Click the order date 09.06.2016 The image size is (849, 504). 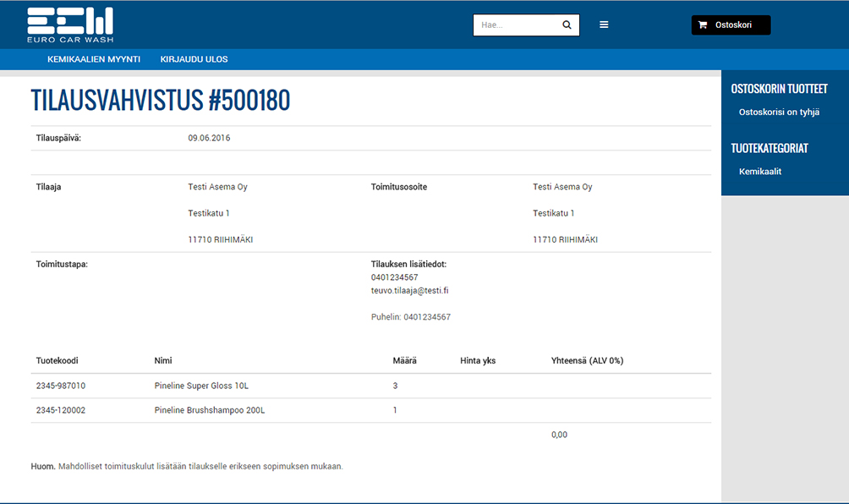pyautogui.click(x=209, y=138)
